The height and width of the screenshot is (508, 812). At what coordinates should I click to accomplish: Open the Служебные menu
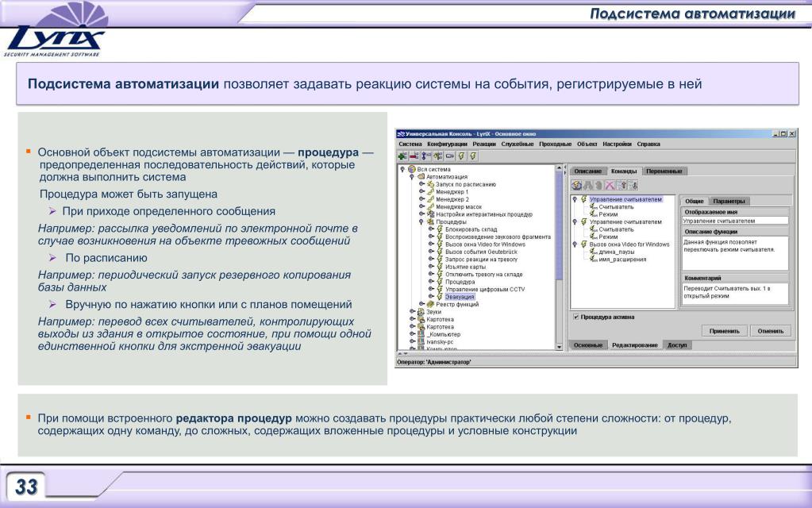(518, 144)
